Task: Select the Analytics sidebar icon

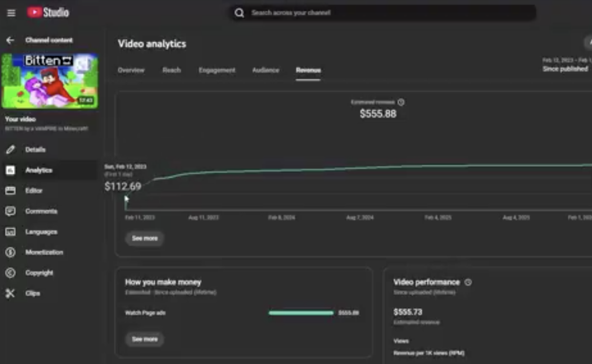Action: (x=11, y=170)
